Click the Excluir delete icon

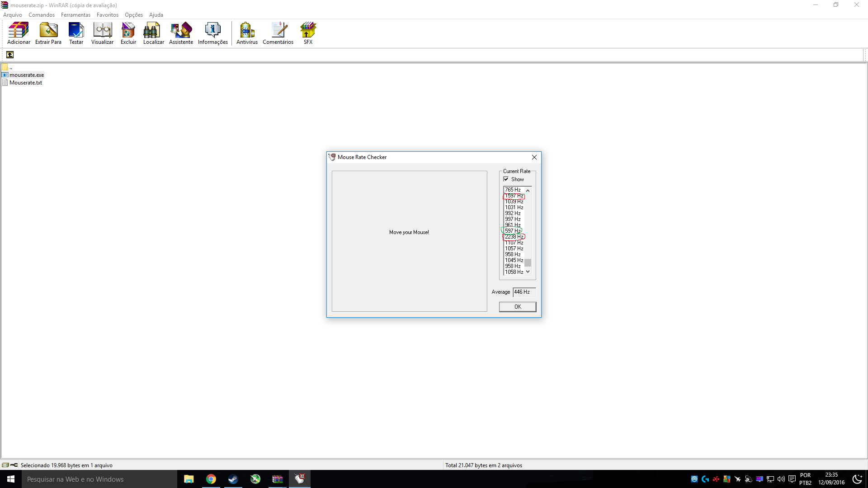pyautogui.click(x=128, y=33)
